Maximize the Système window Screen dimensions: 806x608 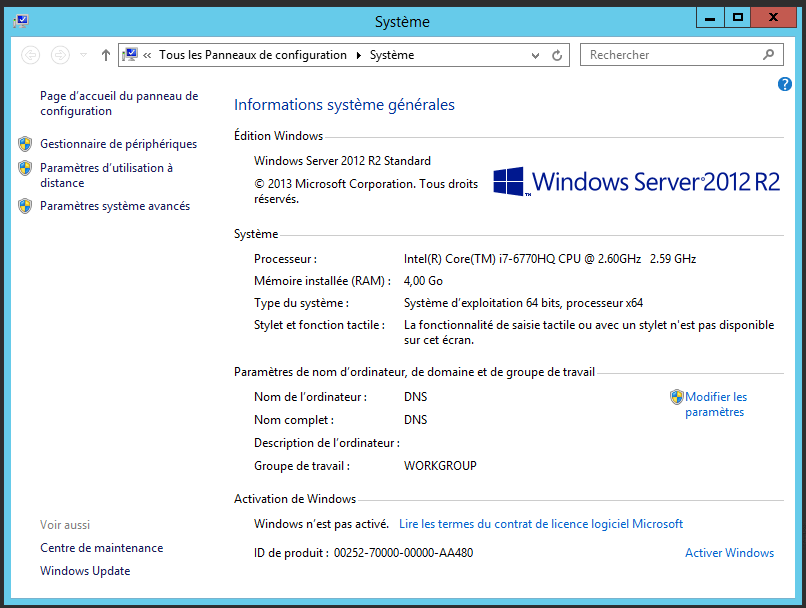click(x=738, y=17)
